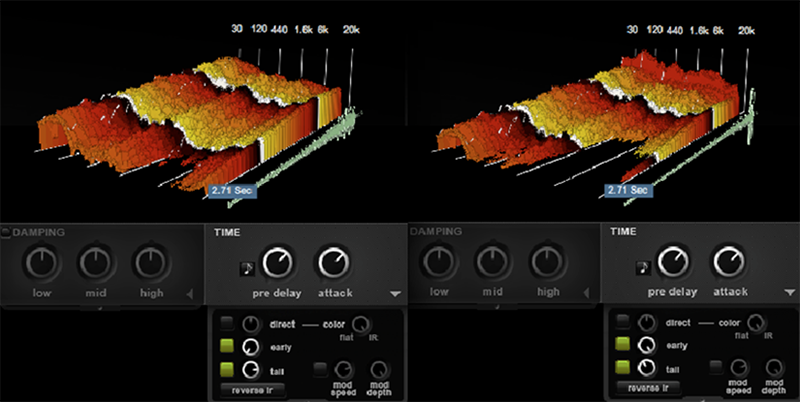Open the right TIME section header
This screenshot has width=800, height=402.
pyautogui.click(x=625, y=232)
